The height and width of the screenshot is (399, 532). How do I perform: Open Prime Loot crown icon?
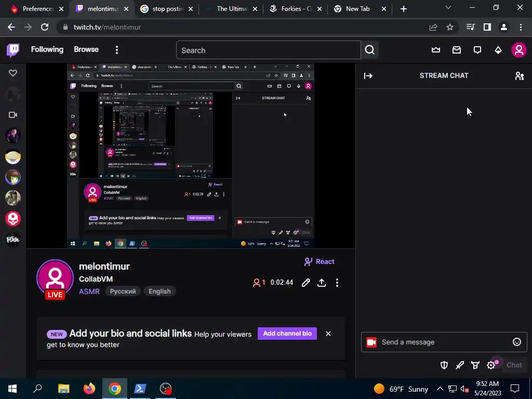pyautogui.click(x=436, y=50)
